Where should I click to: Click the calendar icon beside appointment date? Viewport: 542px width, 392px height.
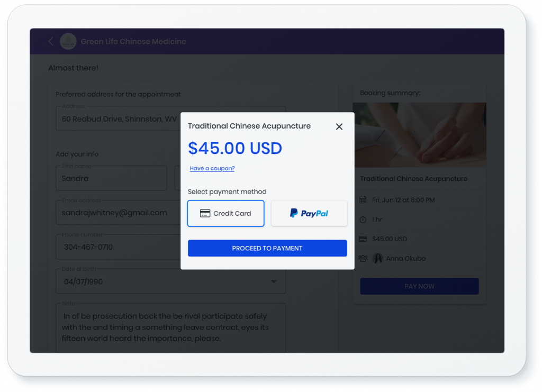click(363, 200)
